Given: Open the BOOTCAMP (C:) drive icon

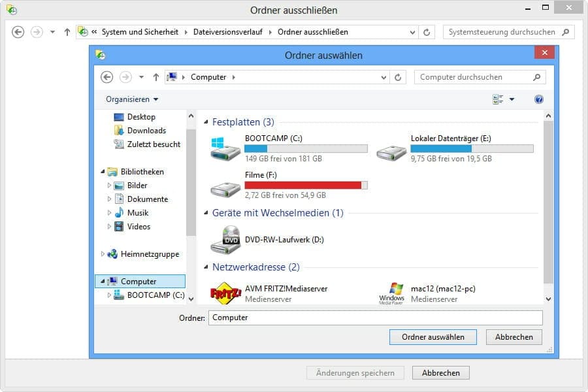Looking at the screenshot, I should [x=225, y=148].
